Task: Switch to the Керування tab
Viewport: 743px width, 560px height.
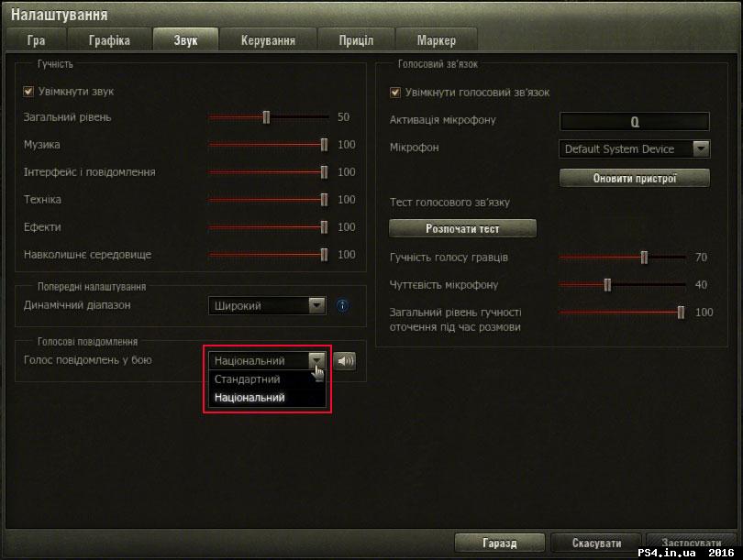Action: pyautogui.click(x=269, y=39)
